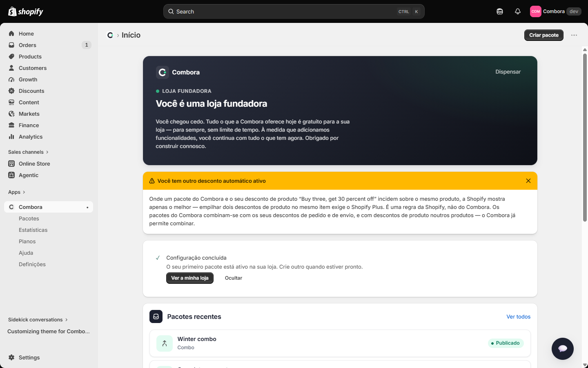
Task: Expand the Sales channels section
Action: (x=28, y=152)
